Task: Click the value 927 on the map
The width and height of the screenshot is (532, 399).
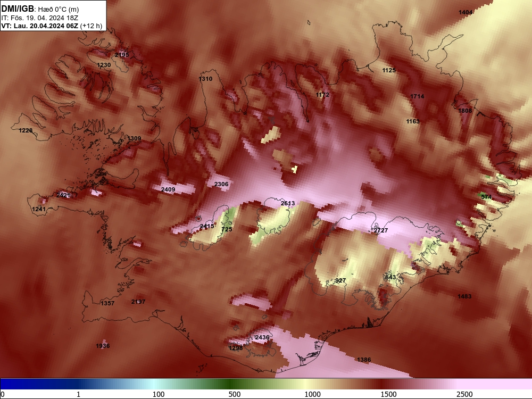Action: pos(340,280)
